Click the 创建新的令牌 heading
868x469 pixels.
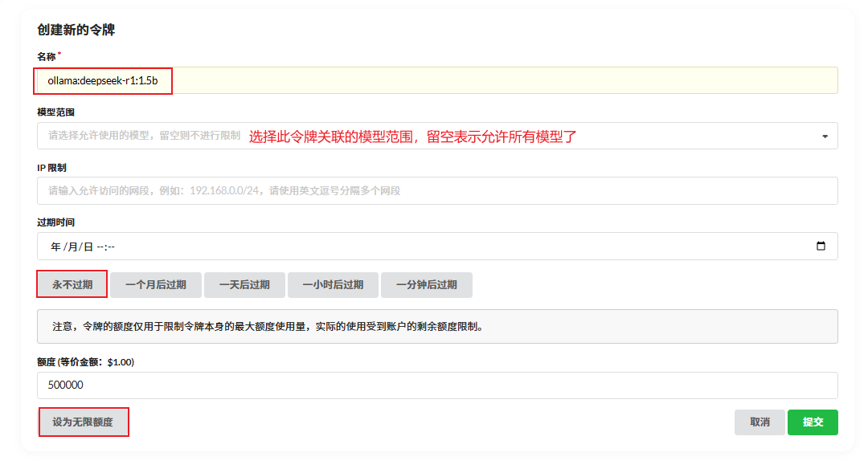point(76,30)
